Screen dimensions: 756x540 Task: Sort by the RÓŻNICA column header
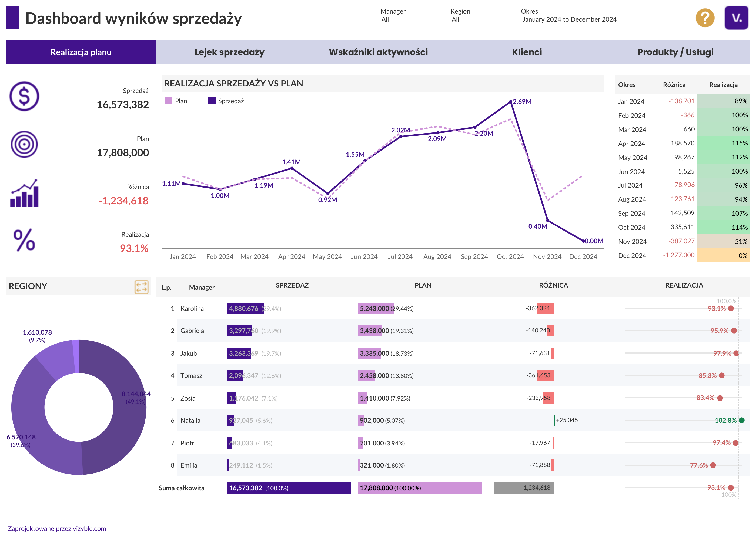click(x=553, y=285)
